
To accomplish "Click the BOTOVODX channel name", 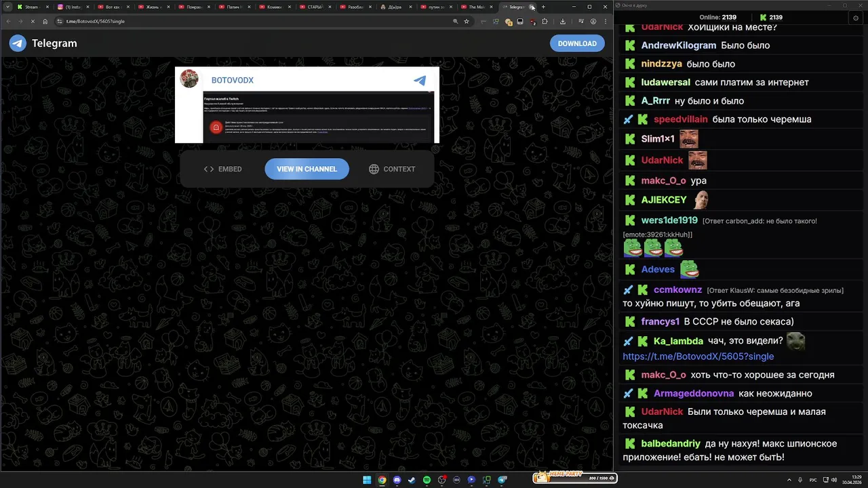I will coord(233,80).
